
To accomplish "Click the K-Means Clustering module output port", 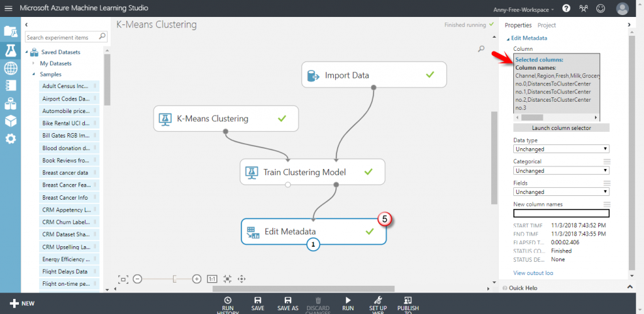I will (x=225, y=132).
